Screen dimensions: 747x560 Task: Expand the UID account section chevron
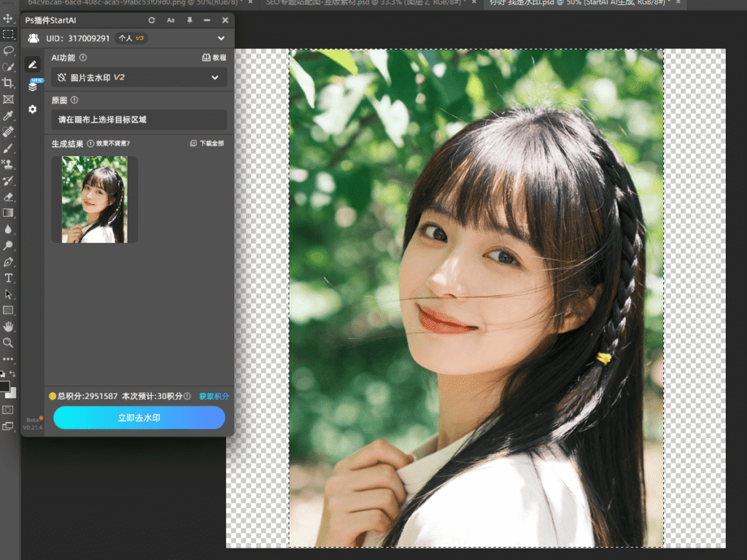221,38
